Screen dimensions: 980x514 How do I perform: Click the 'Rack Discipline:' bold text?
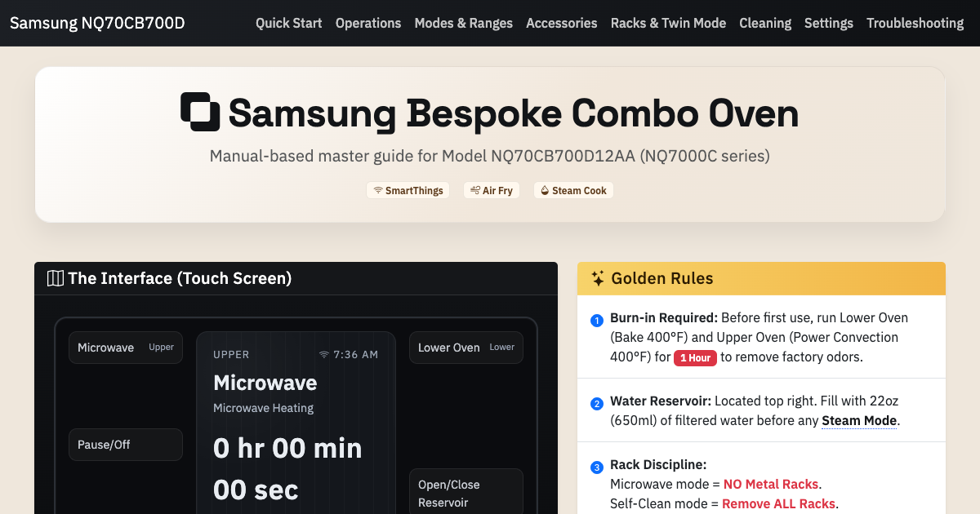pyautogui.click(x=658, y=464)
